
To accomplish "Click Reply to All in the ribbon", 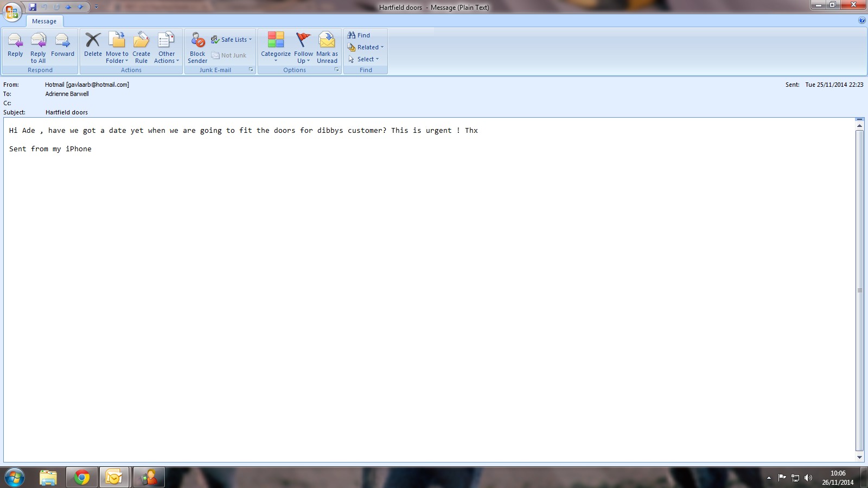I will click(38, 47).
